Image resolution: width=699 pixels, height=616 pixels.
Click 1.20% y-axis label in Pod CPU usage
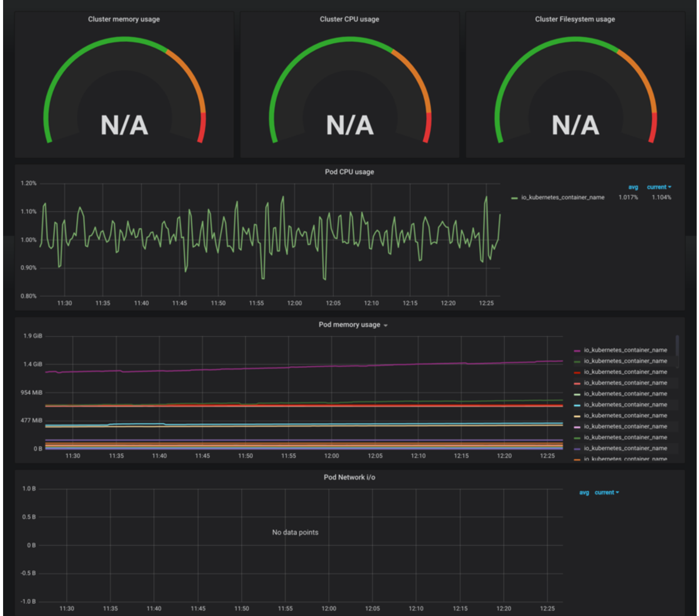tap(29, 183)
